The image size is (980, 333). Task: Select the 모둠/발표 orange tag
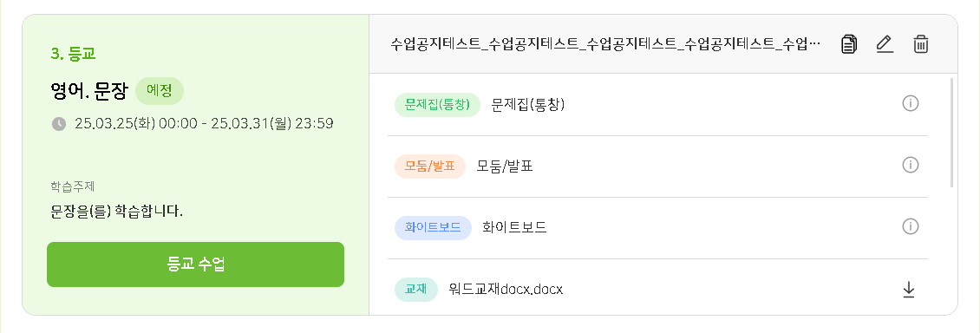pos(430,166)
